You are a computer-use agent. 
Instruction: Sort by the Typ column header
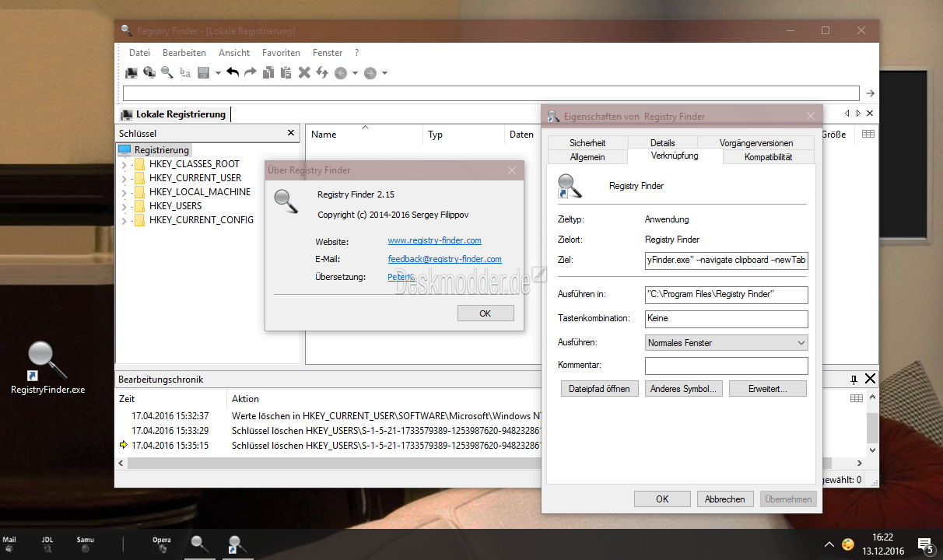(464, 135)
